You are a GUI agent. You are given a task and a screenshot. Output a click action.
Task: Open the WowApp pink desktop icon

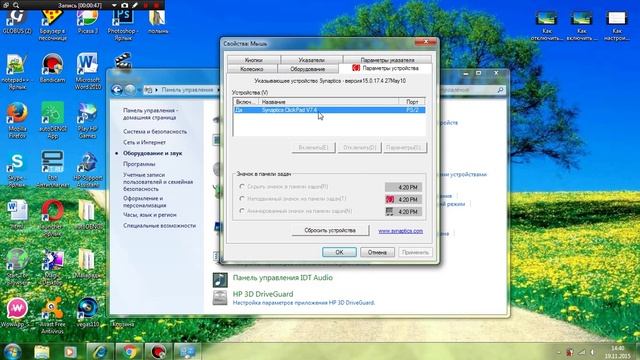pos(17,312)
